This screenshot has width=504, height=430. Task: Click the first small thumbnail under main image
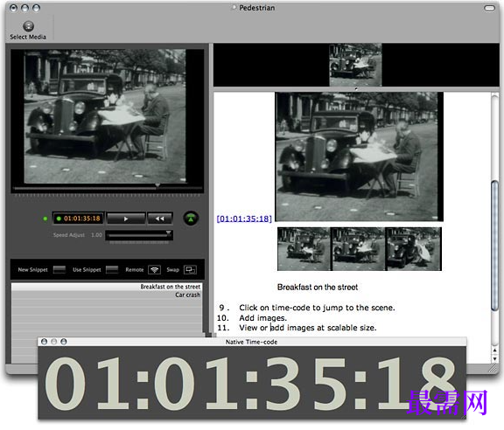(304, 249)
